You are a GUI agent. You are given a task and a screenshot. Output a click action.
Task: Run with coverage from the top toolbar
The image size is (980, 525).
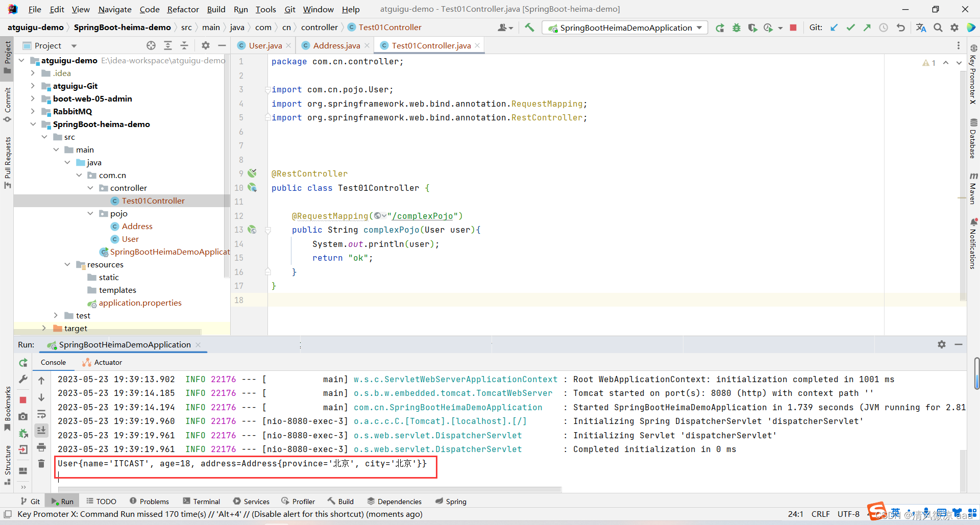coord(752,28)
